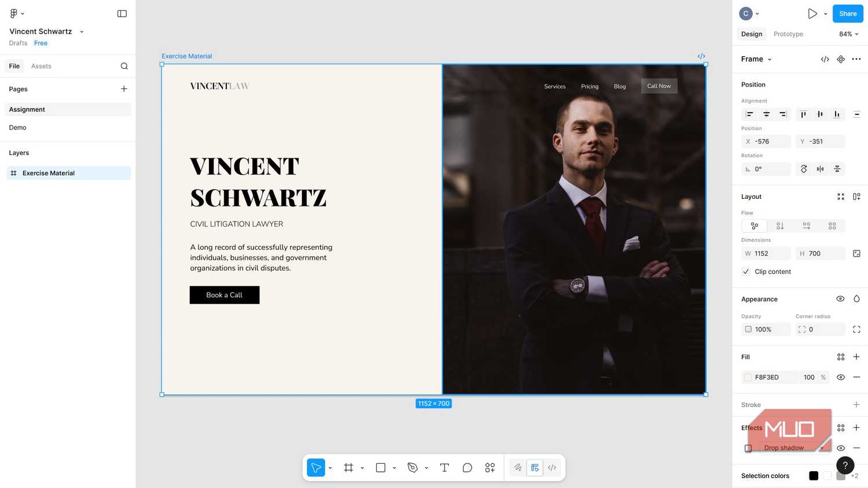Expand Pen tool options chevron
This screenshot has width=868, height=488.
pyautogui.click(x=426, y=468)
